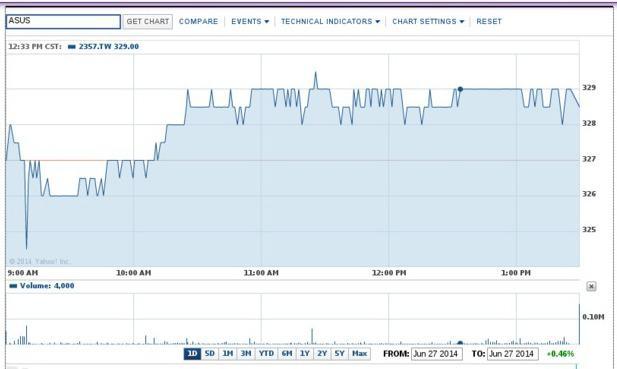Screen dimensions: 617x369
Task: Click the 12:00 PM axis label
Action: pyautogui.click(x=389, y=273)
